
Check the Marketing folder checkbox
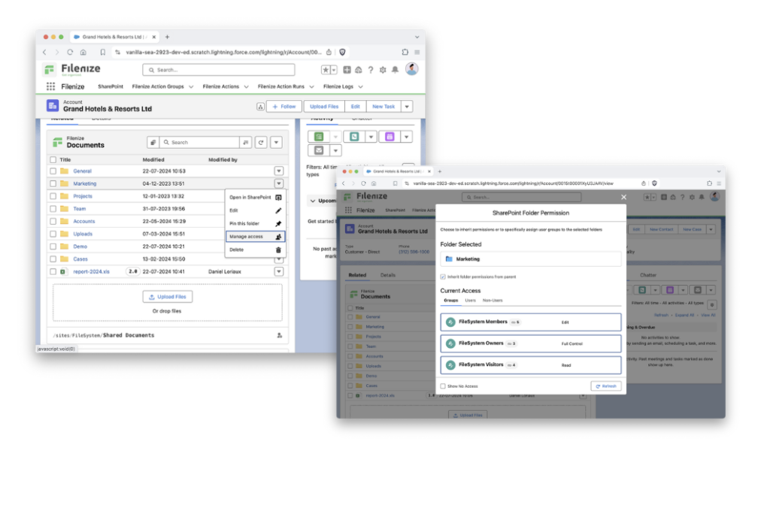coord(53,183)
